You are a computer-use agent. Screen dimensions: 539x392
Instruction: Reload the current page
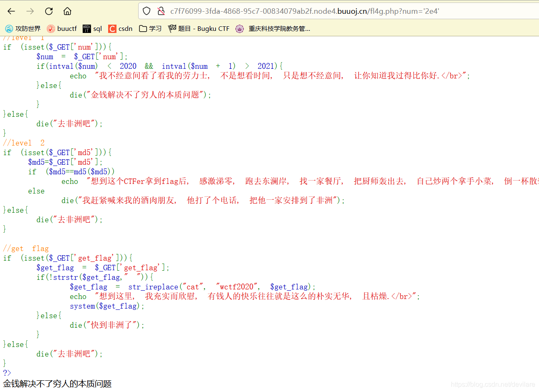pyautogui.click(x=49, y=11)
